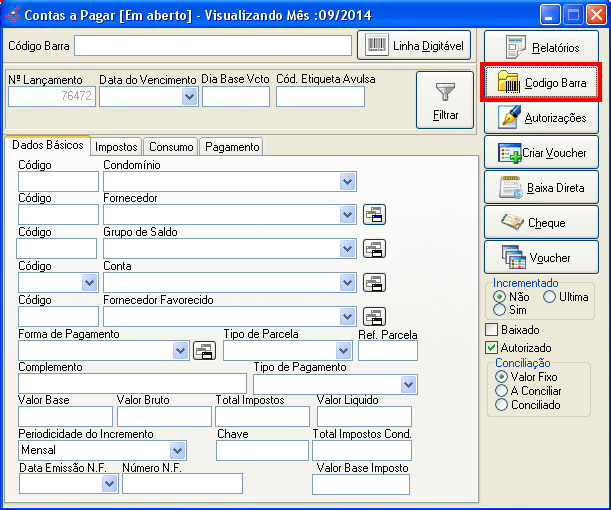Choose A Conciliar radio option
The width and height of the screenshot is (611, 510).
point(502,391)
